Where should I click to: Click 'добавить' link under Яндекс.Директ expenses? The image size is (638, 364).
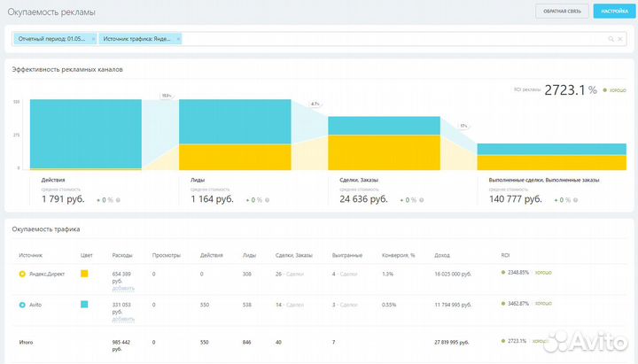[x=123, y=288]
